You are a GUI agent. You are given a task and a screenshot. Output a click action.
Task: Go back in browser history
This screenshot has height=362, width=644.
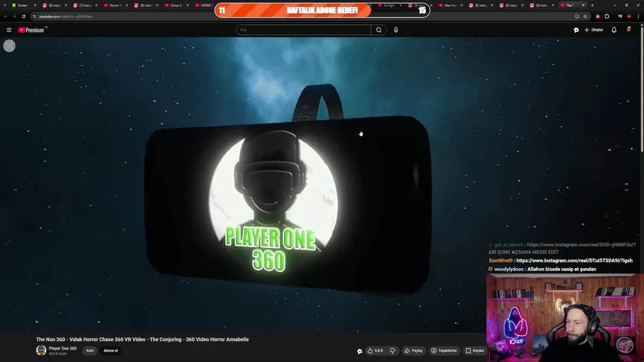pos(6,16)
